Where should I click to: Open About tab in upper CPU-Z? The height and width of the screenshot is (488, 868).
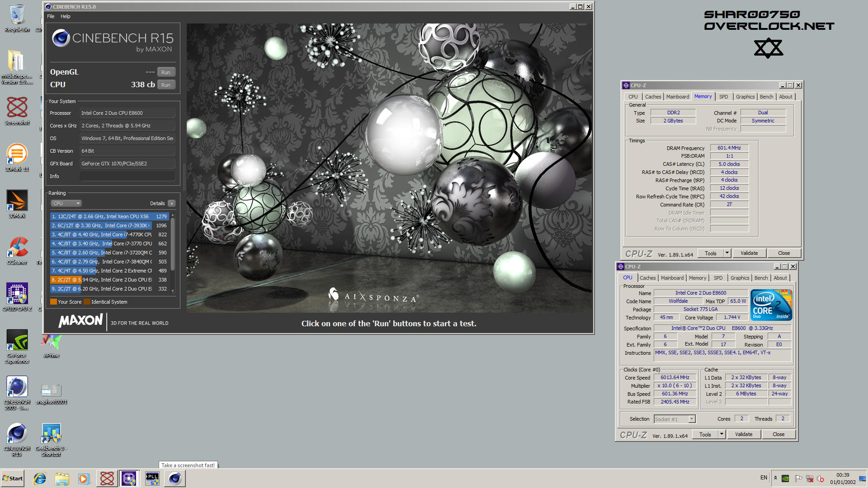point(786,97)
